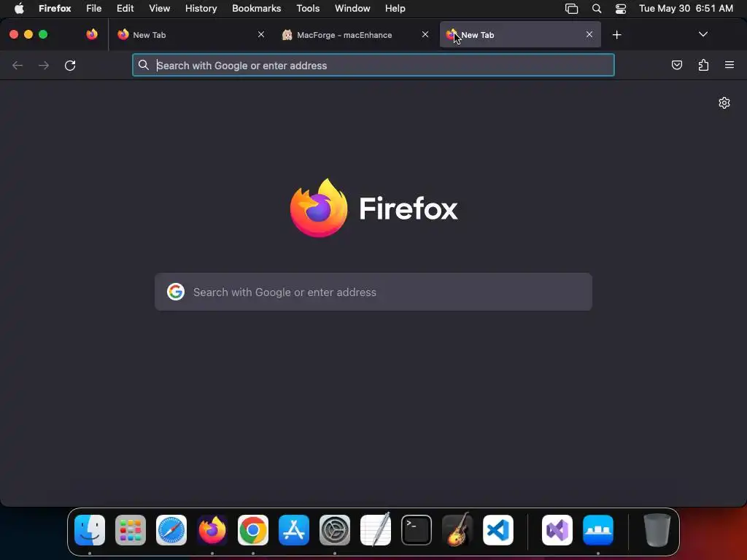The image size is (747, 560).
Task: Open the Tools menu
Action: coord(308,8)
